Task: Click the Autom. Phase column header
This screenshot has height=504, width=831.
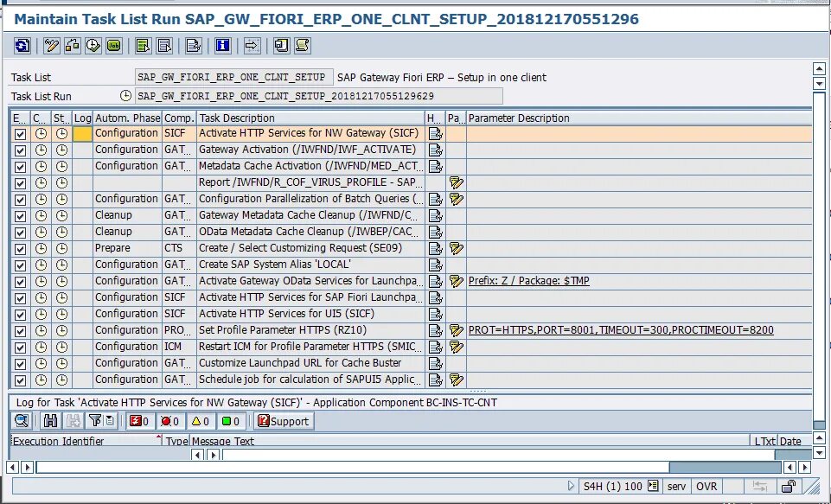Action: click(x=127, y=118)
